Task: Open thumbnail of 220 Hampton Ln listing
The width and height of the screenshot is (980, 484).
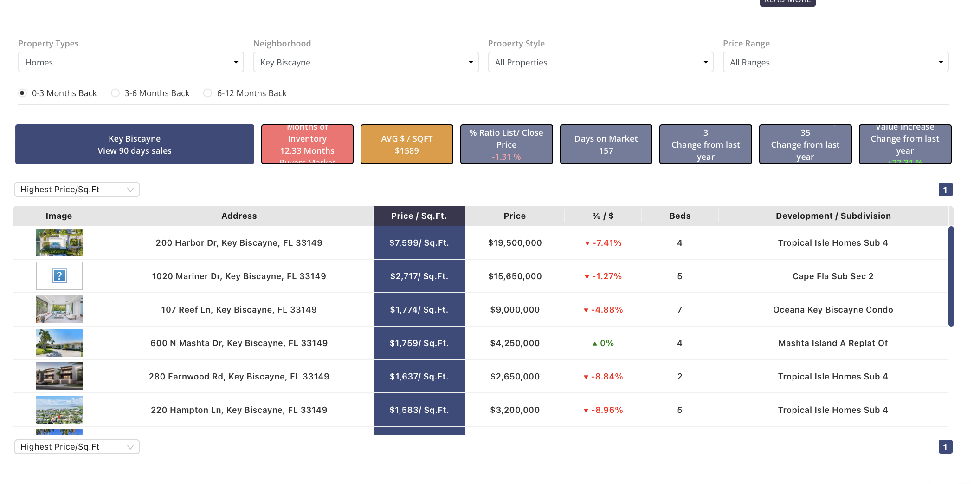Action: pyautogui.click(x=59, y=410)
